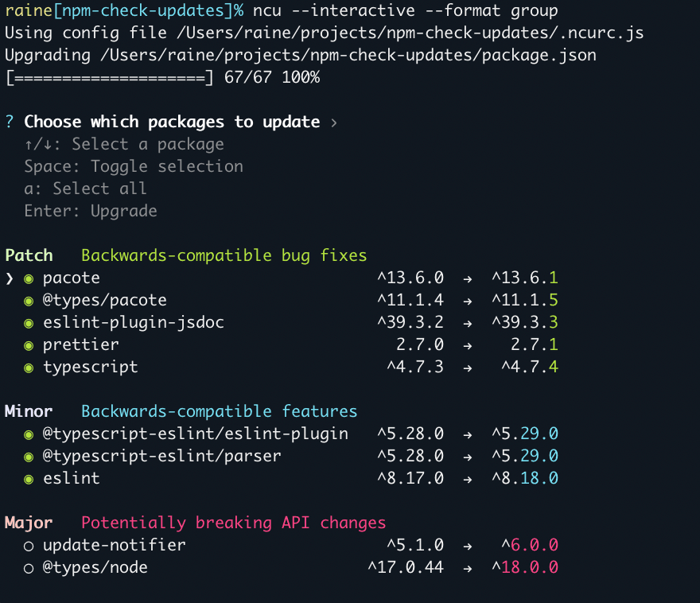The height and width of the screenshot is (603, 700).
Task: Deselect the @types/pacote green radio bullet
Action: pos(29,301)
